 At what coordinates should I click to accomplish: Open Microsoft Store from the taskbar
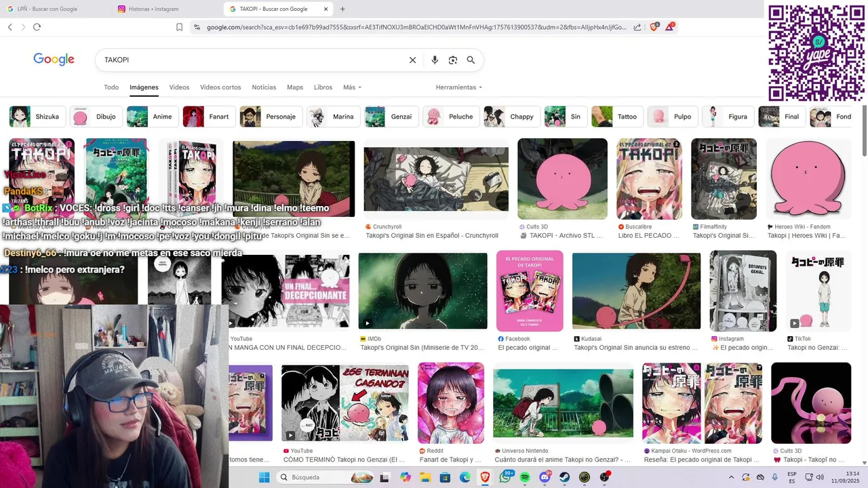[x=445, y=477]
